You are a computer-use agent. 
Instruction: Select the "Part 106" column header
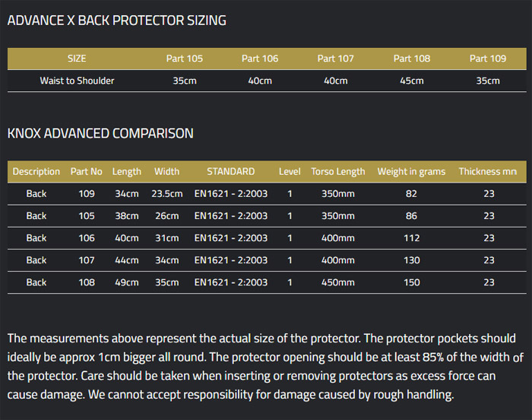click(x=260, y=59)
